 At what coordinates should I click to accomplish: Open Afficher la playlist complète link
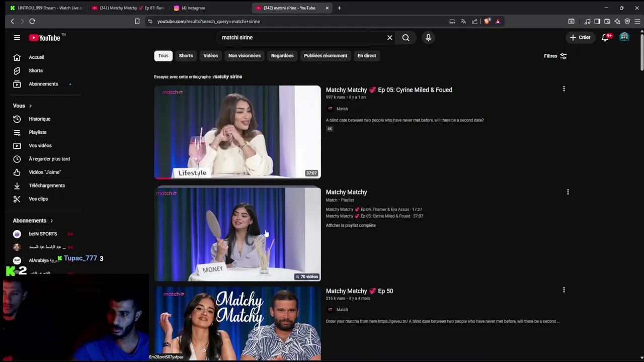(x=351, y=226)
